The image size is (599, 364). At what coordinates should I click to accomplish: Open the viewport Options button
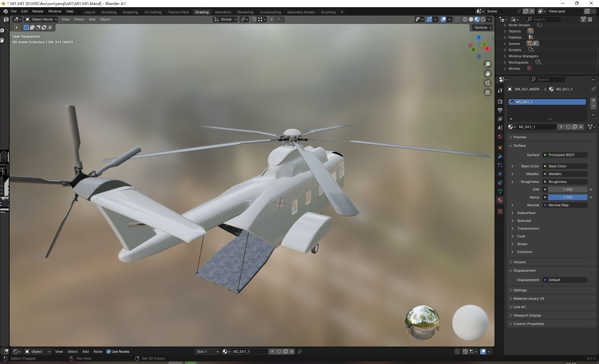click(x=482, y=27)
